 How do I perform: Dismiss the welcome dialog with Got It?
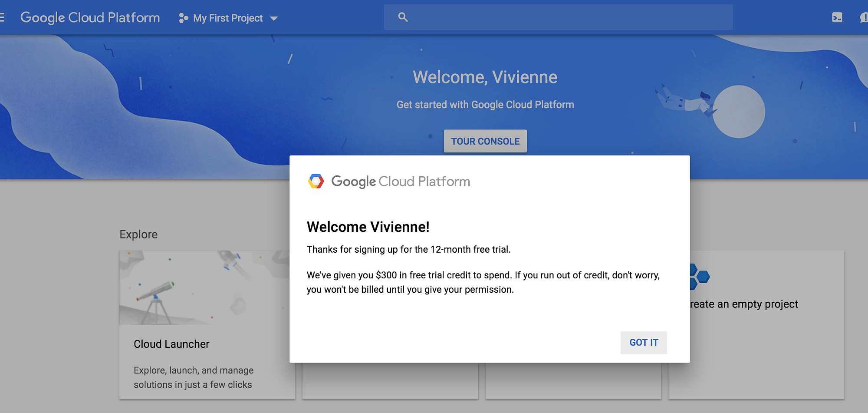tap(644, 343)
